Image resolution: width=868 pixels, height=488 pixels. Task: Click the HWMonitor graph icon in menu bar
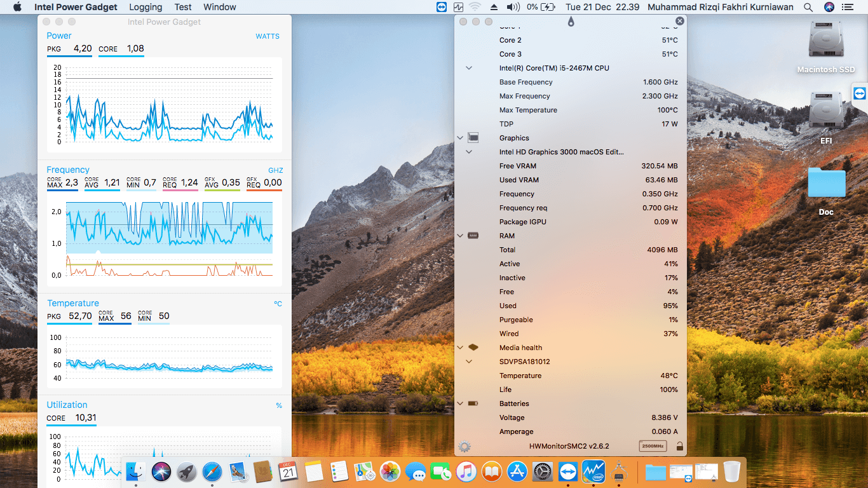tap(459, 7)
